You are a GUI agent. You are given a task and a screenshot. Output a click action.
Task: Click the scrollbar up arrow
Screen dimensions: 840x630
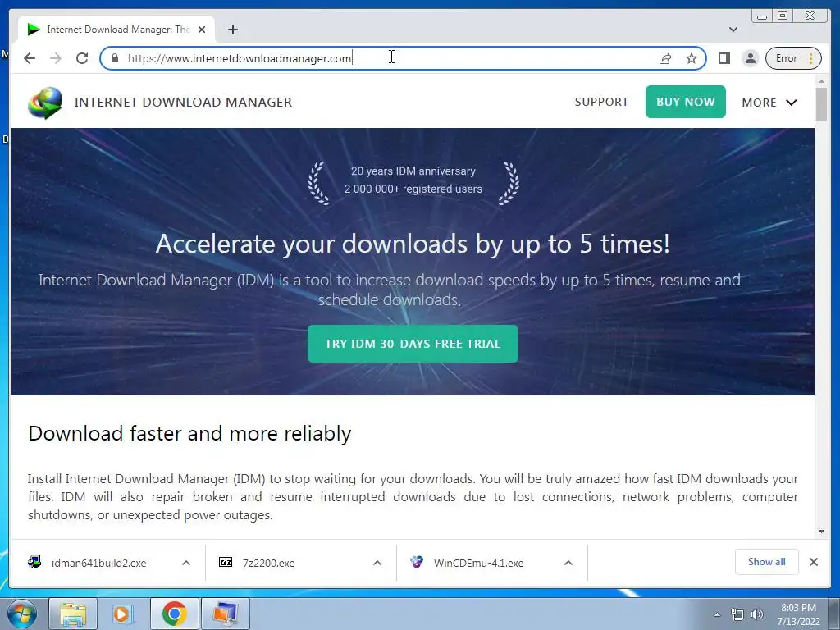pyautogui.click(x=821, y=81)
